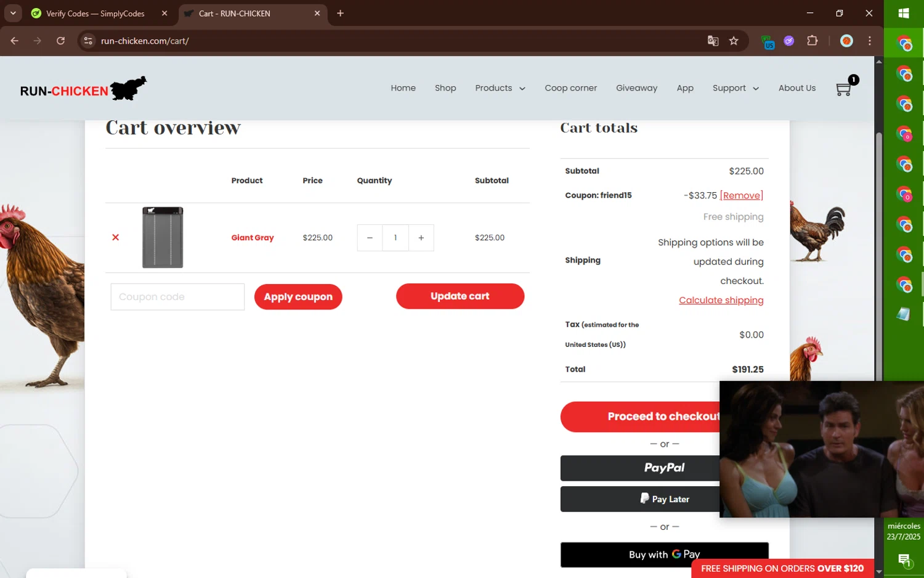The image size is (924, 578).
Task: Bookmark this page with the star
Action: 734,41
